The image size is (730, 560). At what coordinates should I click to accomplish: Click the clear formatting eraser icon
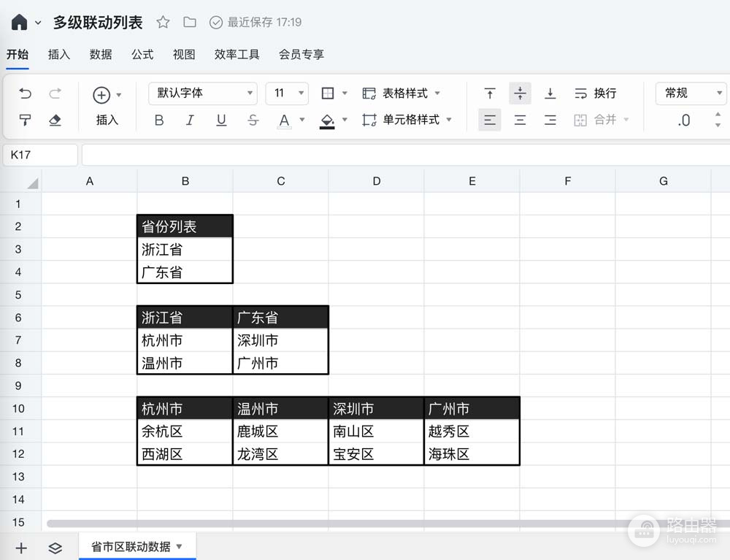[x=55, y=120]
